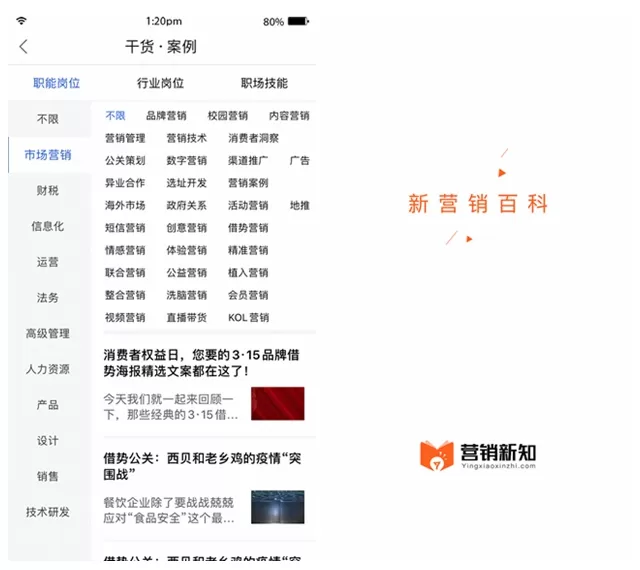Choose the 异业合作 filter tag
Screen dimensions: 640x570
coord(125,183)
